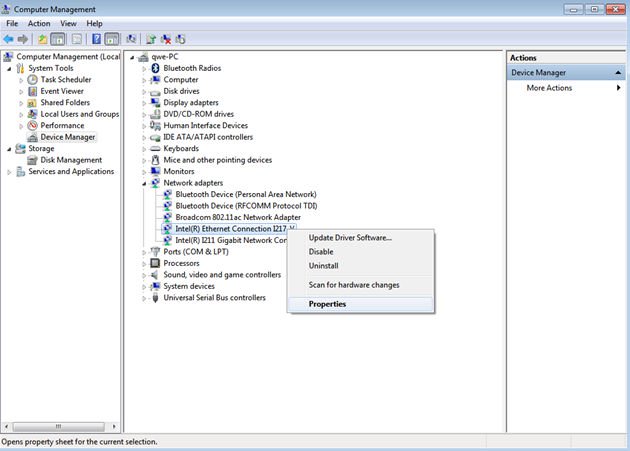The image size is (630, 451).
Task: Click the Back arrow toolbar icon
Action: (x=9, y=39)
